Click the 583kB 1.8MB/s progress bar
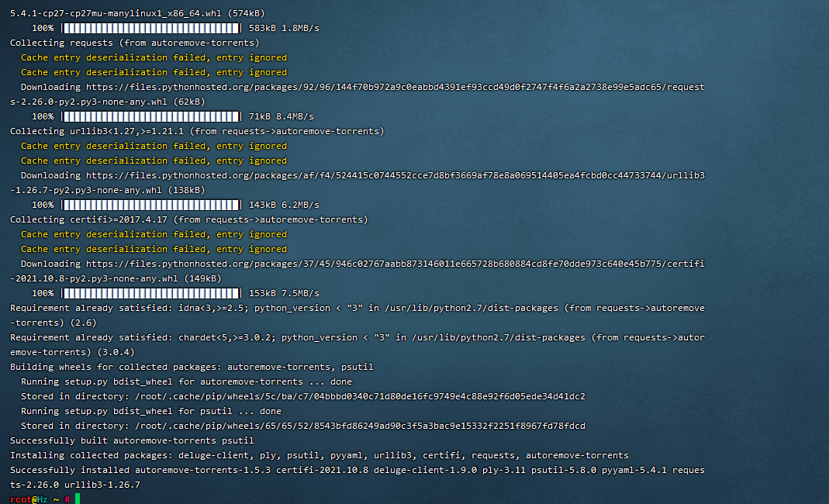Screen dimensions: 829x504 [x=152, y=28]
